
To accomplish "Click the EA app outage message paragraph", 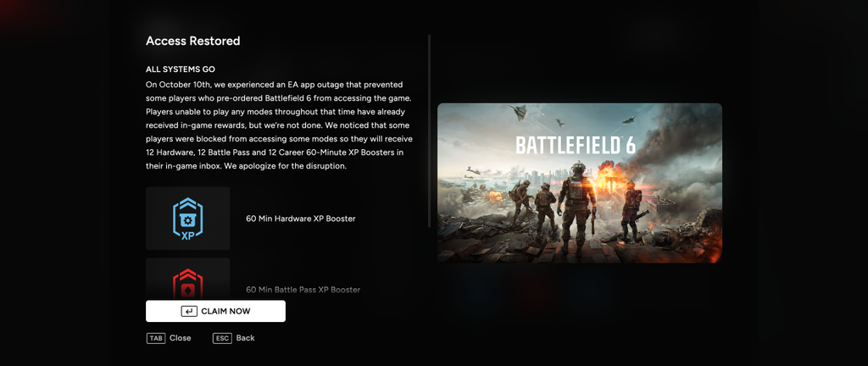I will [x=280, y=125].
